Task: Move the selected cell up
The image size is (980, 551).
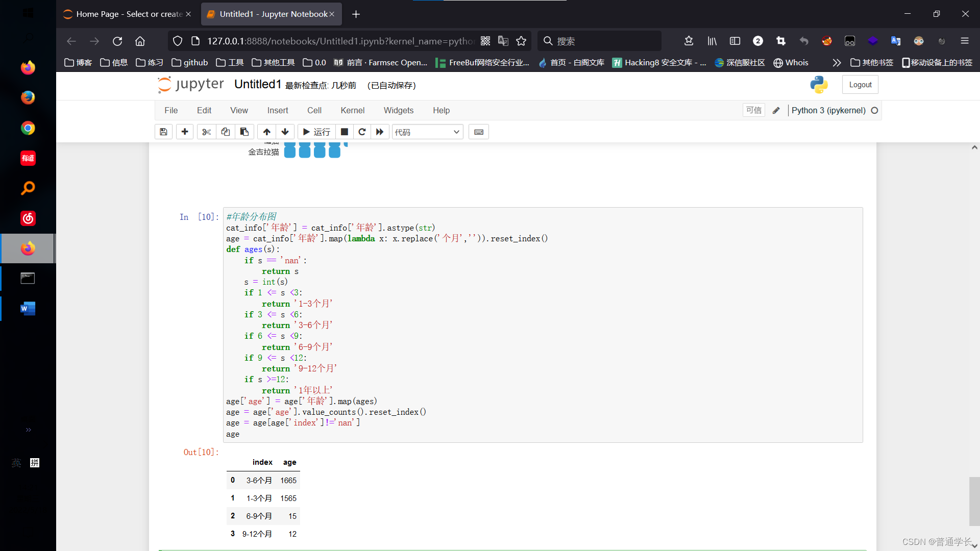Action: (x=266, y=132)
